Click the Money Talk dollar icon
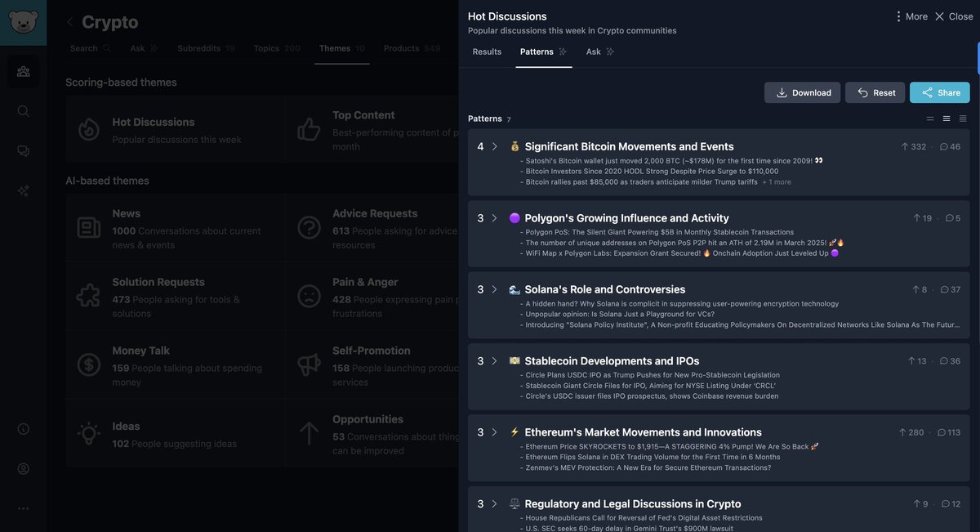This screenshot has width=980, height=532. tap(89, 364)
